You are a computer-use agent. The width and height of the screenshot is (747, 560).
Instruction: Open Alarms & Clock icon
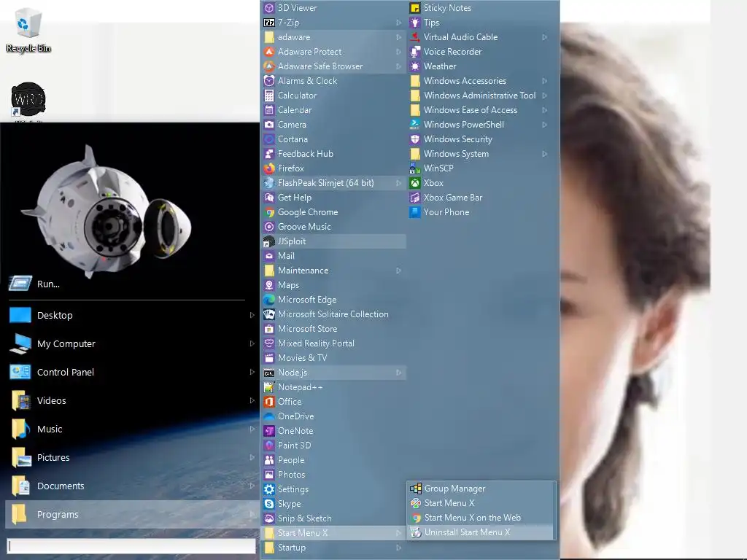(269, 81)
